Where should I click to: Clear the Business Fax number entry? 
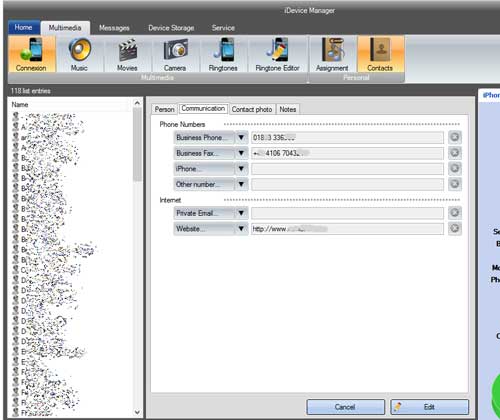pyautogui.click(x=455, y=153)
